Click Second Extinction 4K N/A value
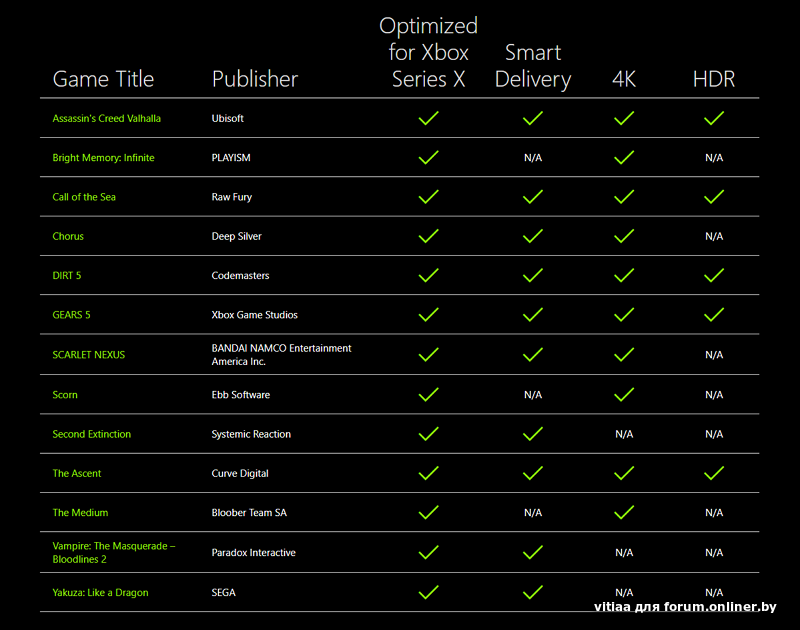The width and height of the screenshot is (800, 630). point(624,434)
